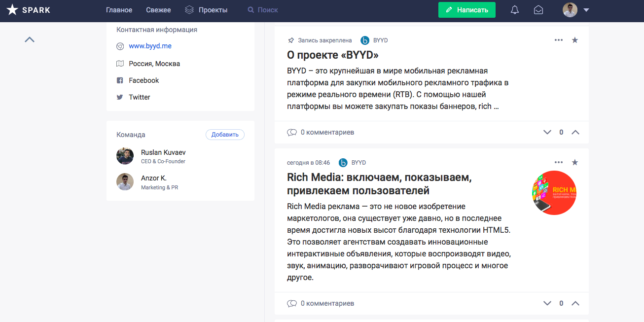Upvote the Rich Media post
This screenshot has height=322, width=644.
(575, 303)
